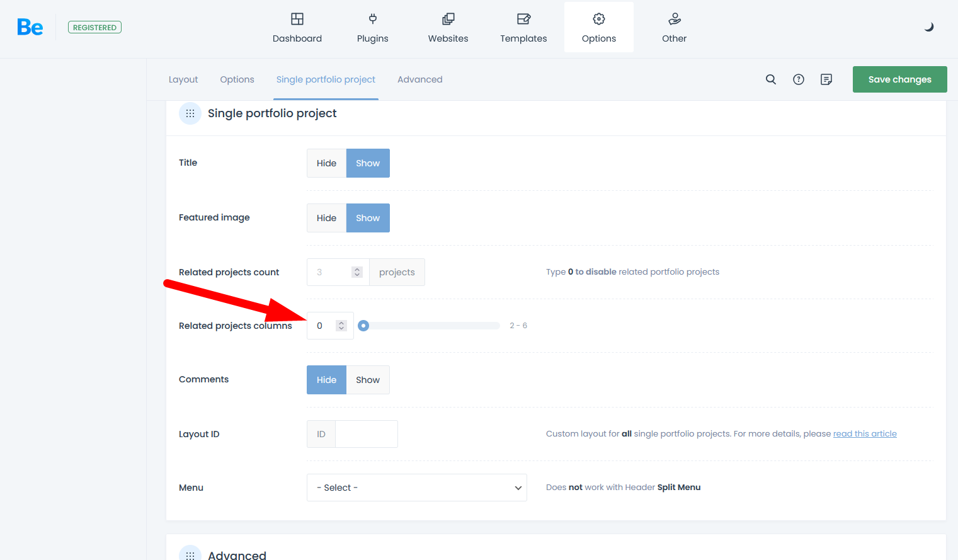The image size is (958, 560).
Task: Open the Plugins section
Action: 372,28
